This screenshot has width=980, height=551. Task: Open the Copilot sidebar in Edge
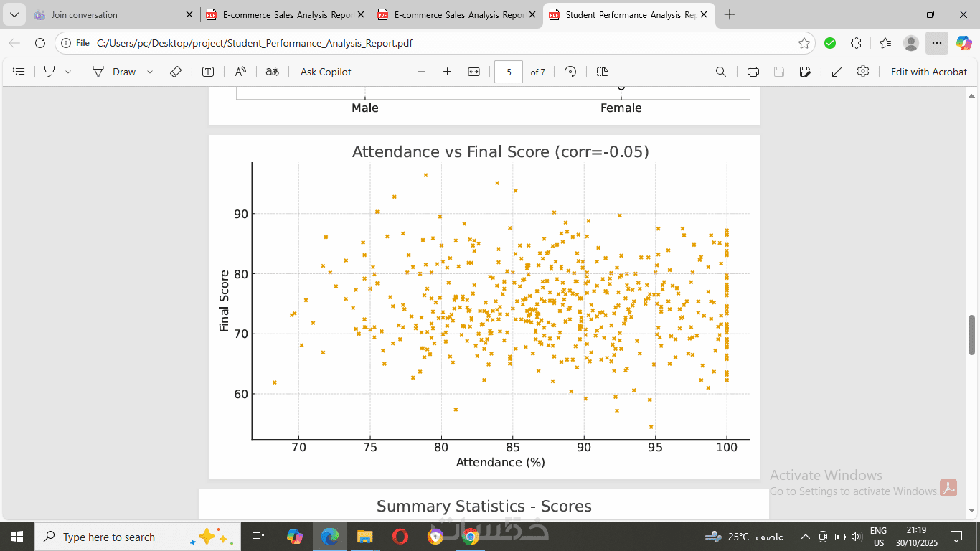tap(963, 43)
